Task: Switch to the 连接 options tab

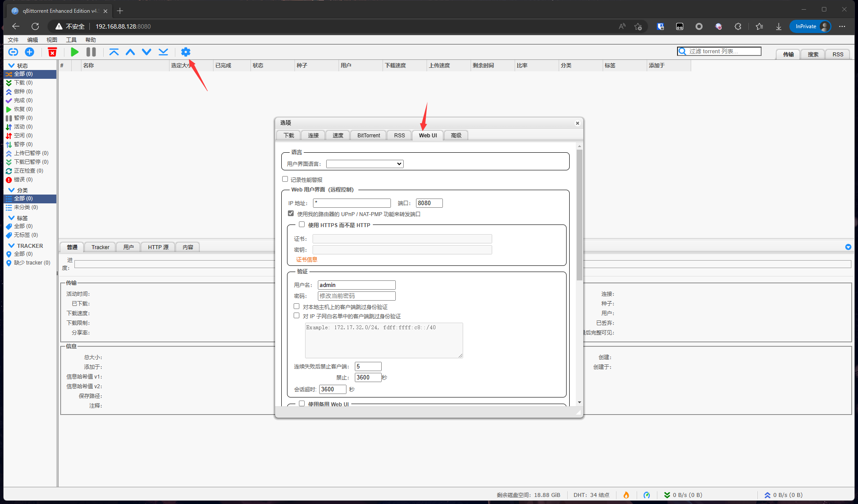Action: 313,135
